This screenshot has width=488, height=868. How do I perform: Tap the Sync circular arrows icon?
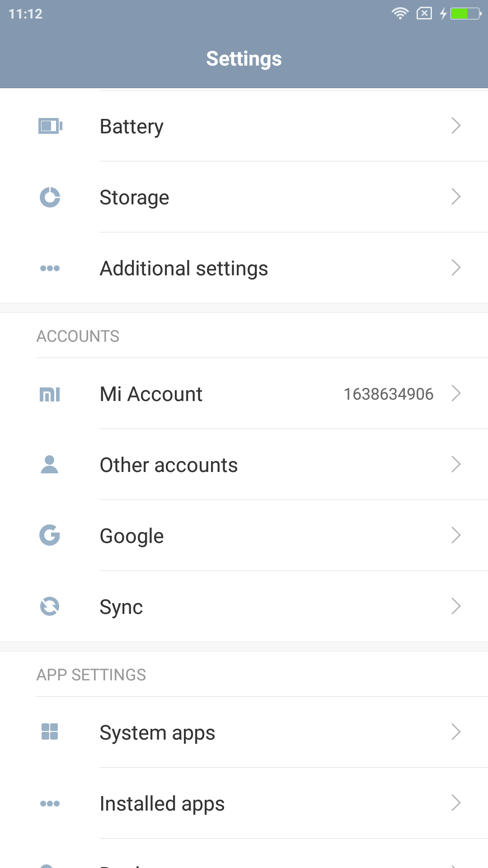coord(50,606)
